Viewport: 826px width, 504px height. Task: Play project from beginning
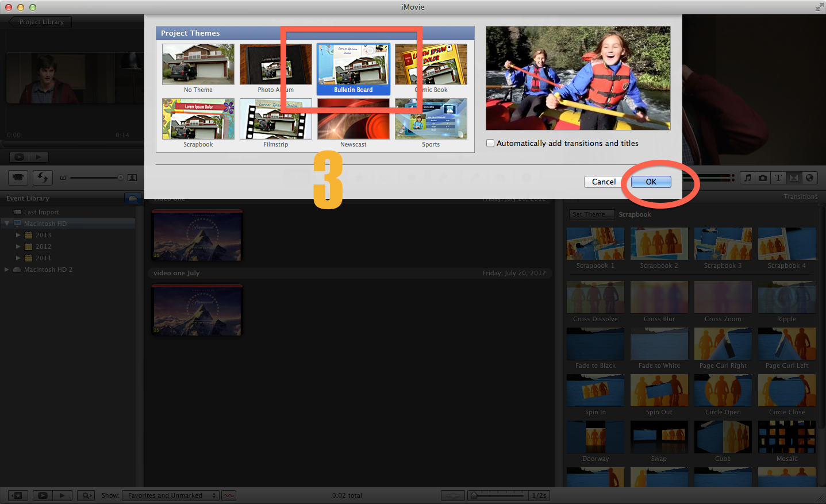(x=39, y=156)
